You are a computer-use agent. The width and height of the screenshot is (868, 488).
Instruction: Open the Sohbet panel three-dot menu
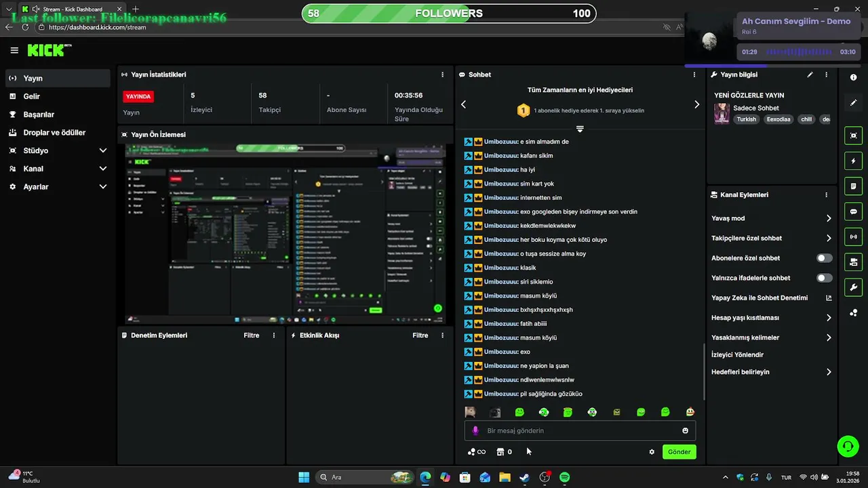694,75
